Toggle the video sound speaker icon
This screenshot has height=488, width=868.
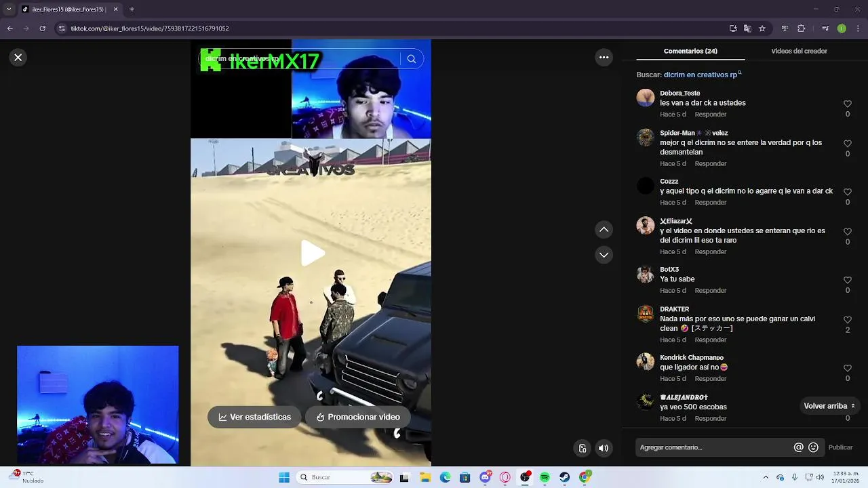[604, 448]
